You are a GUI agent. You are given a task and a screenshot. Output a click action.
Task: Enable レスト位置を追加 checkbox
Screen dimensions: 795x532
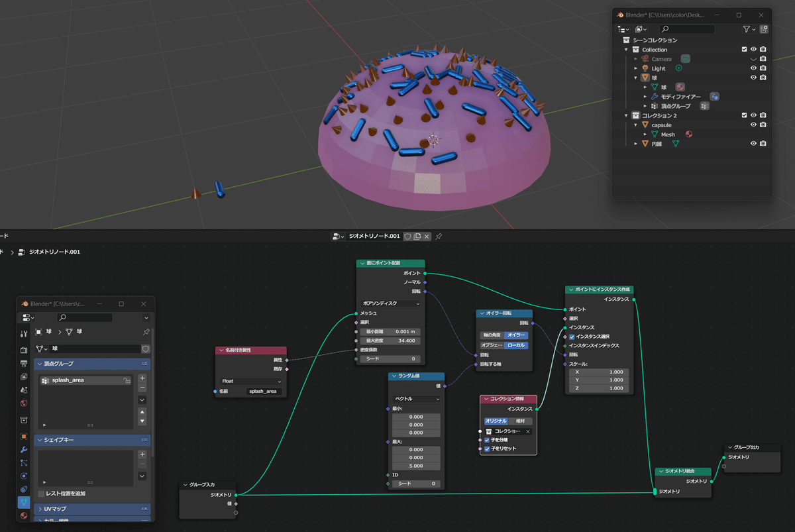point(41,494)
